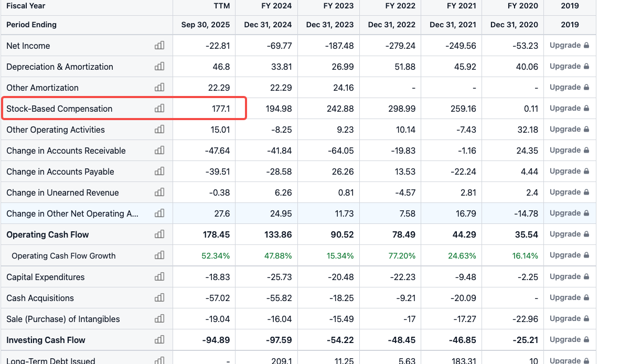Show chart for Stock-Based Compensation
The height and width of the screenshot is (364, 620).
159,109
